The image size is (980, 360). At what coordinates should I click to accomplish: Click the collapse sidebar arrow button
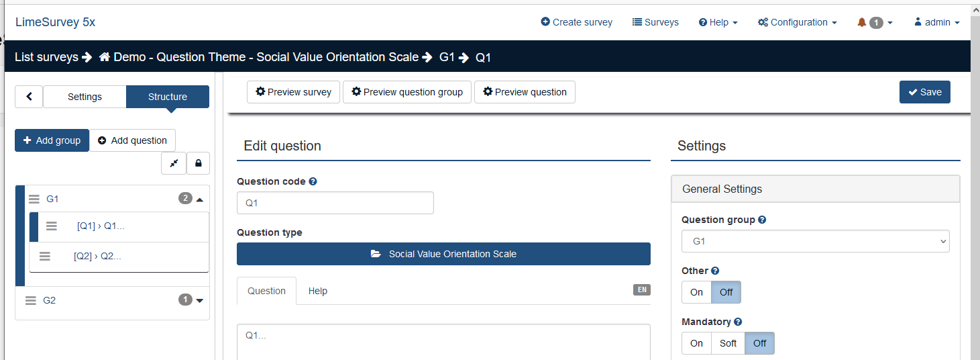click(29, 97)
